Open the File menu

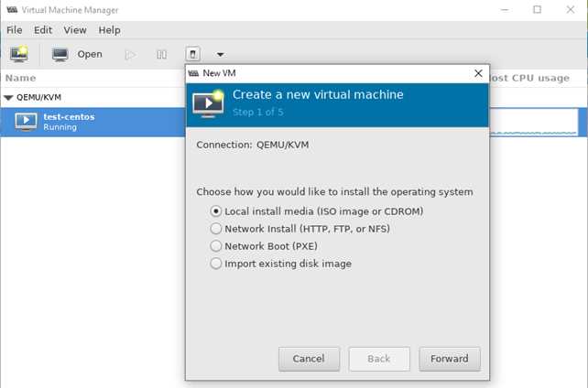15,30
